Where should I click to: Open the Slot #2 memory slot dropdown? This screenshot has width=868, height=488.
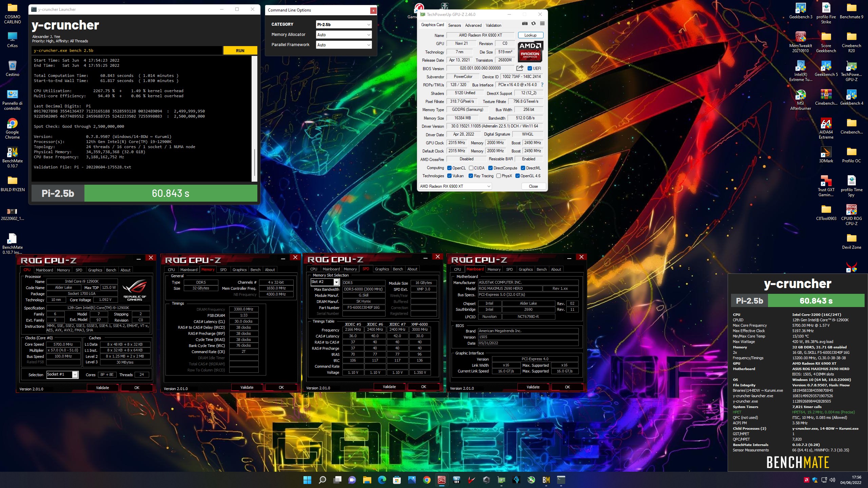coord(325,282)
